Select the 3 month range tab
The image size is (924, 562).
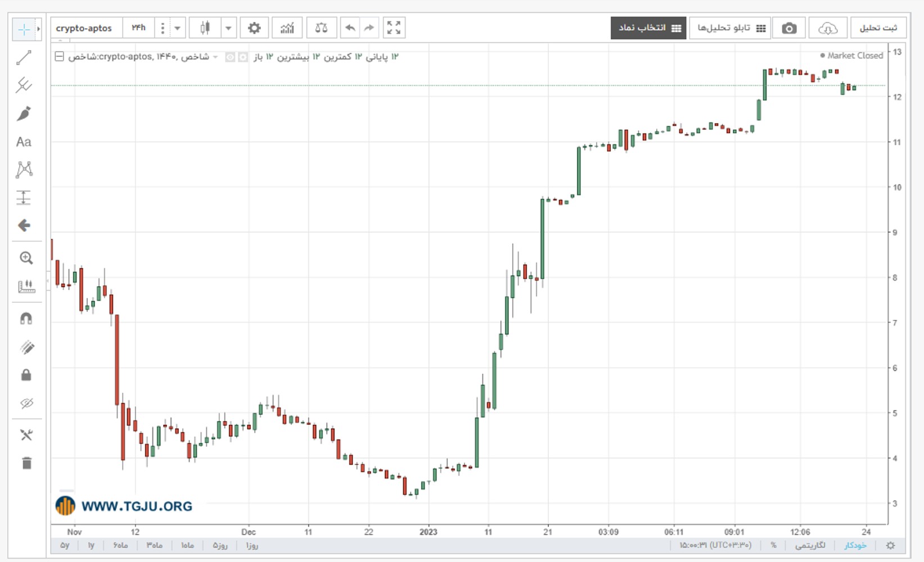tap(154, 545)
